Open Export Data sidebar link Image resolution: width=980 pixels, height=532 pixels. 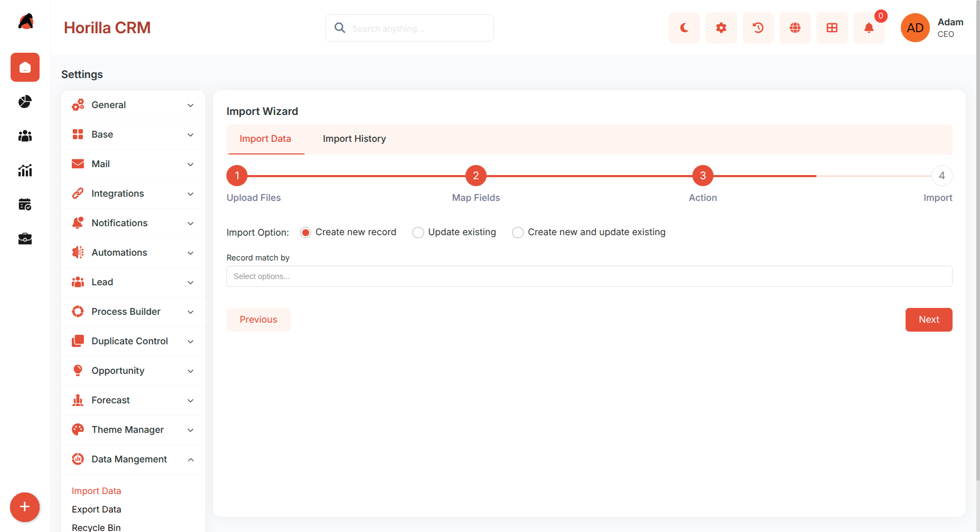click(97, 509)
